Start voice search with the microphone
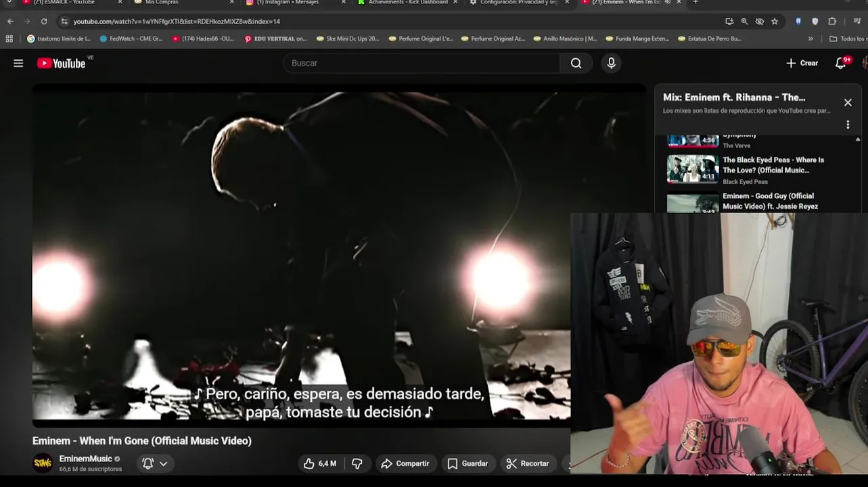The image size is (868, 487). [x=611, y=63]
